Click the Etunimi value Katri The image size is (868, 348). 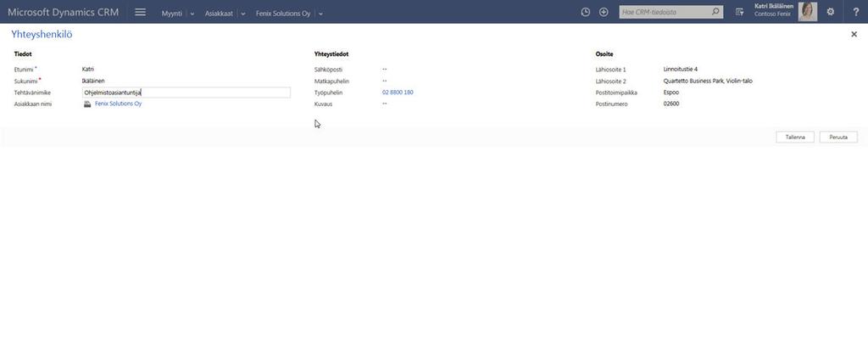87,70
